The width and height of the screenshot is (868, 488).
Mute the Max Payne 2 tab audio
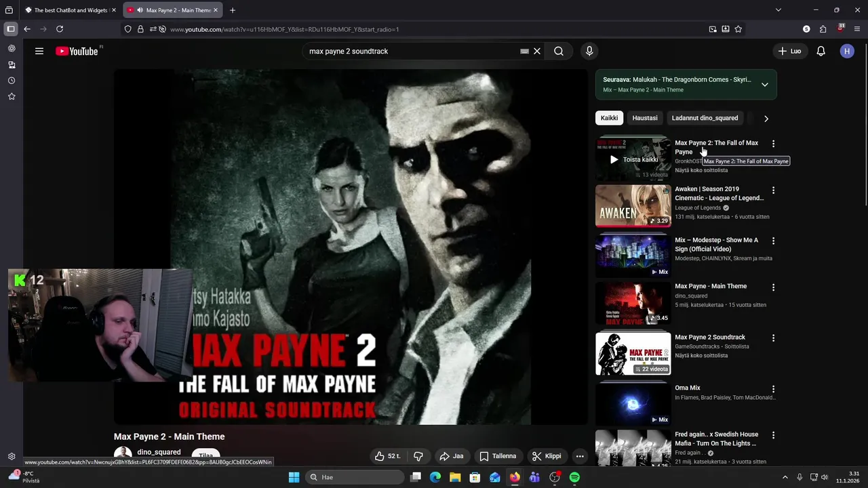coord(140,10)
